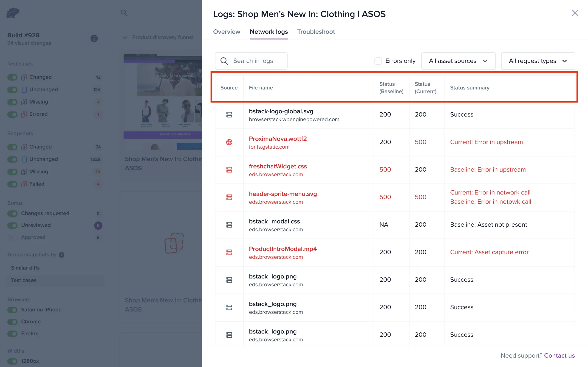Select Similar diffs grouping option
Screen dimensions: 588x367
click(25, 268)
